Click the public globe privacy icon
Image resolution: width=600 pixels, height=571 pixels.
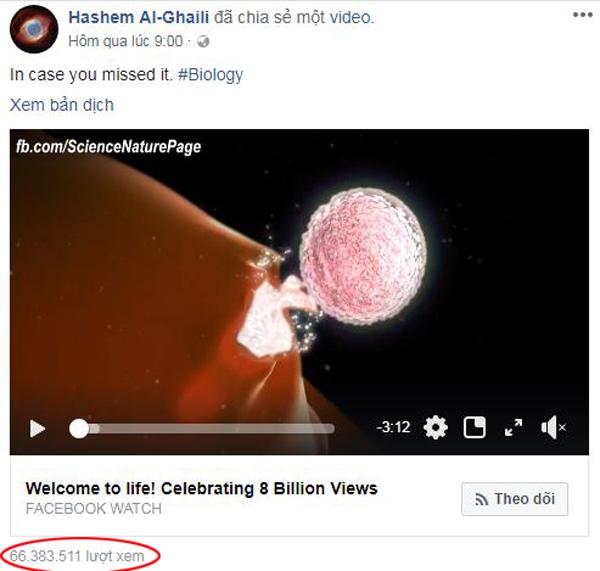coord(203,41)
